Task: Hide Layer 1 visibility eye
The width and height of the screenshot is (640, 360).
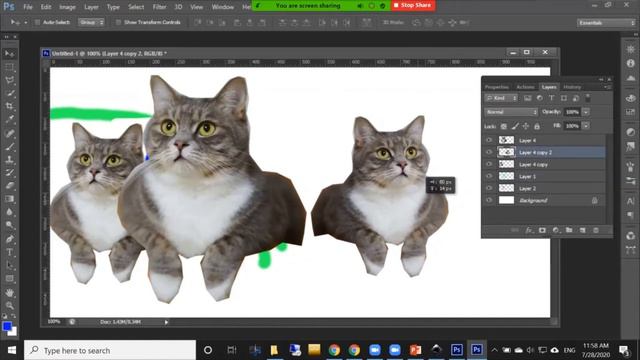Action: [x=489, y=176]
